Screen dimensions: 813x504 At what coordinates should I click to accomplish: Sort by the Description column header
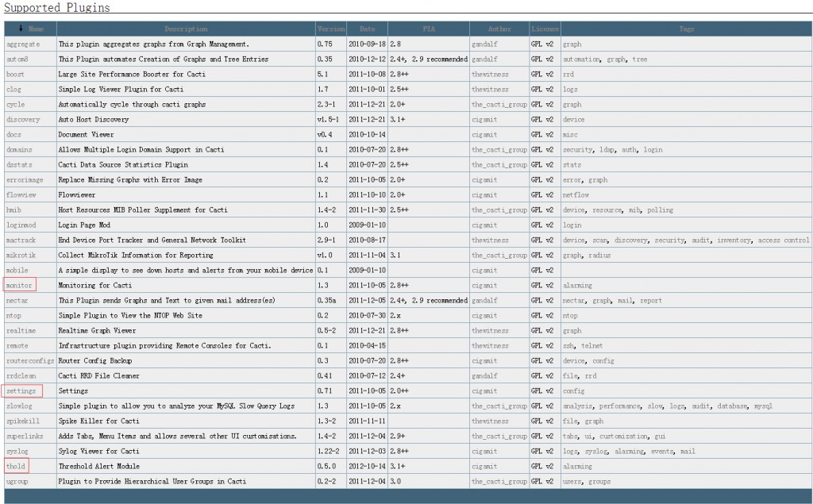coord(186,29)
